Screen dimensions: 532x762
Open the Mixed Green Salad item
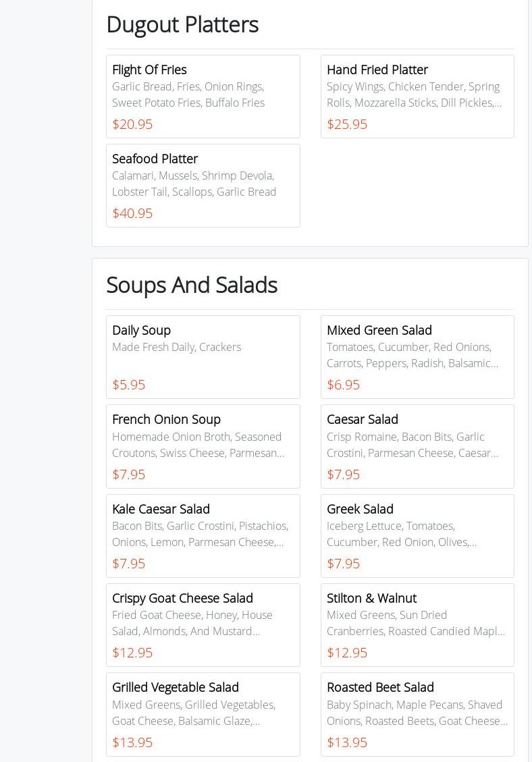tap(379, 330)
